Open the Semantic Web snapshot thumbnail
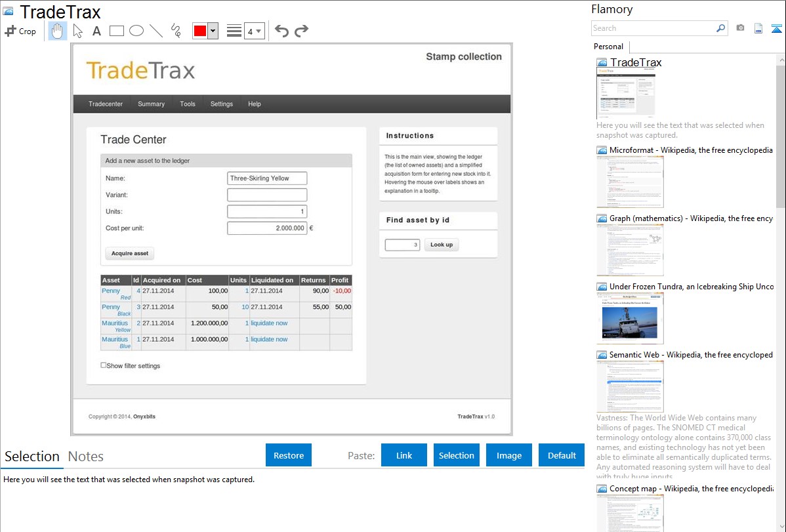The height and width of the screenshot is (532, 786). (x=630, y=386)
